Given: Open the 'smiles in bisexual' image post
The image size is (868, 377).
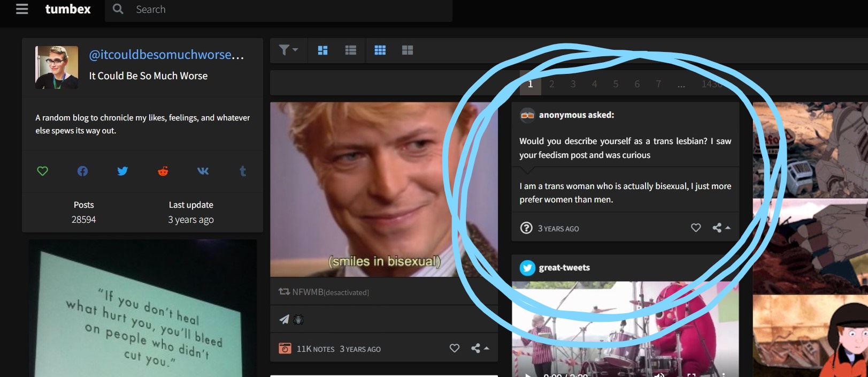Looking at the screenshot, I should tap(384, 190).
